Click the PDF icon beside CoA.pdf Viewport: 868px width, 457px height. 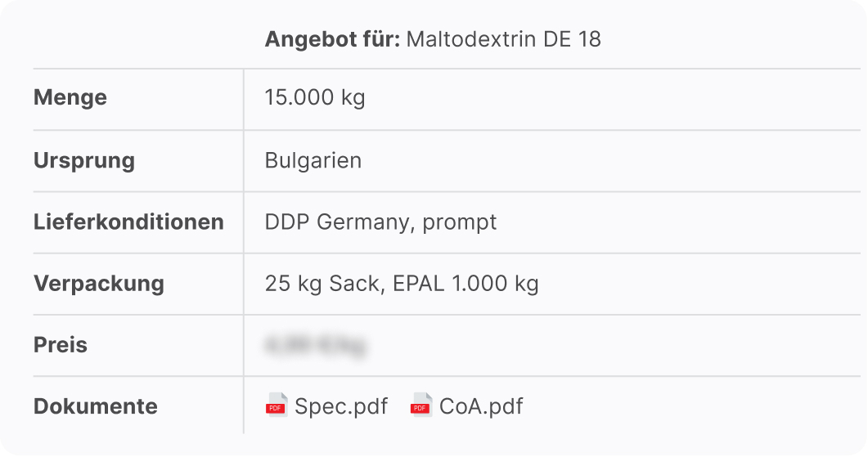421,405
